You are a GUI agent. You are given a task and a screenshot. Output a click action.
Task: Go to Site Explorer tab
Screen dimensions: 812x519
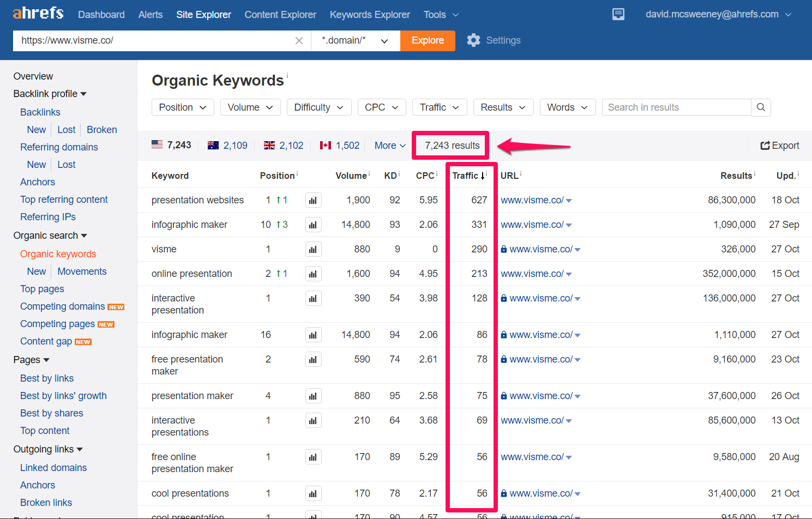(204, 15)
